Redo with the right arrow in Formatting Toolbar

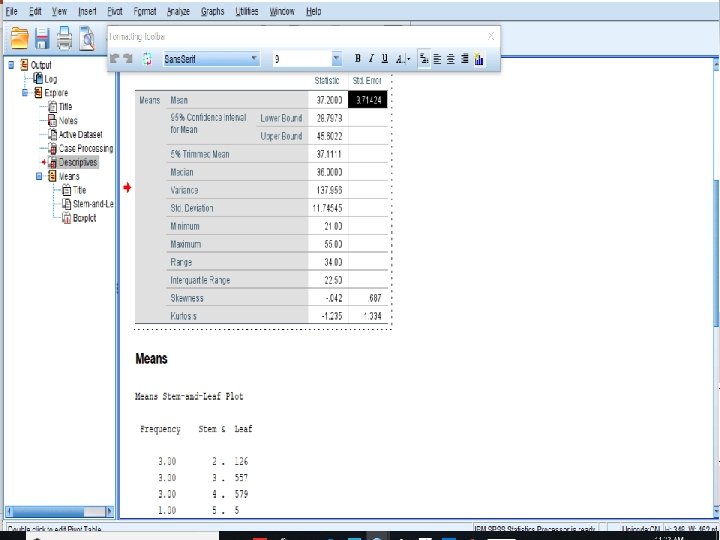[128, 59]
